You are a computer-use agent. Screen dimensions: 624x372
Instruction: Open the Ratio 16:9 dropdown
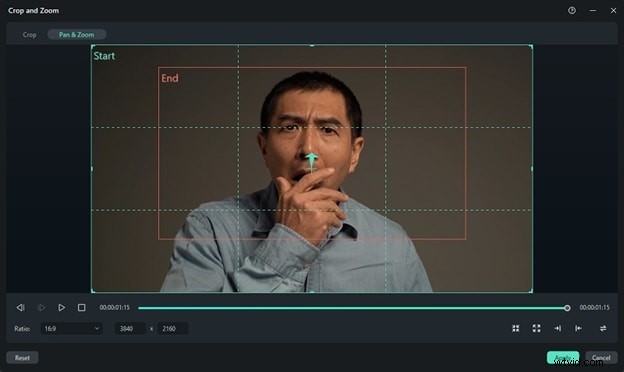pos(72,329)
